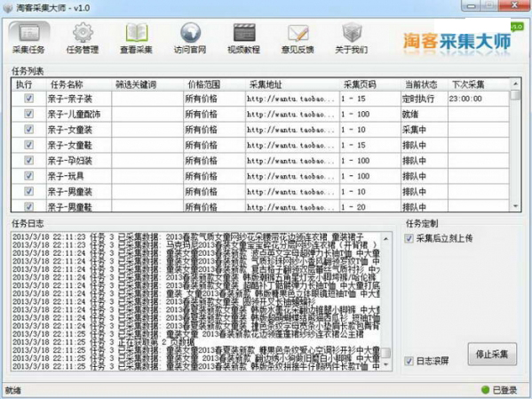This screenshot has height=399, width=532.
Task: Click the 已登录 status bar text
Action: pyautogui.click(x=504, y=390)
